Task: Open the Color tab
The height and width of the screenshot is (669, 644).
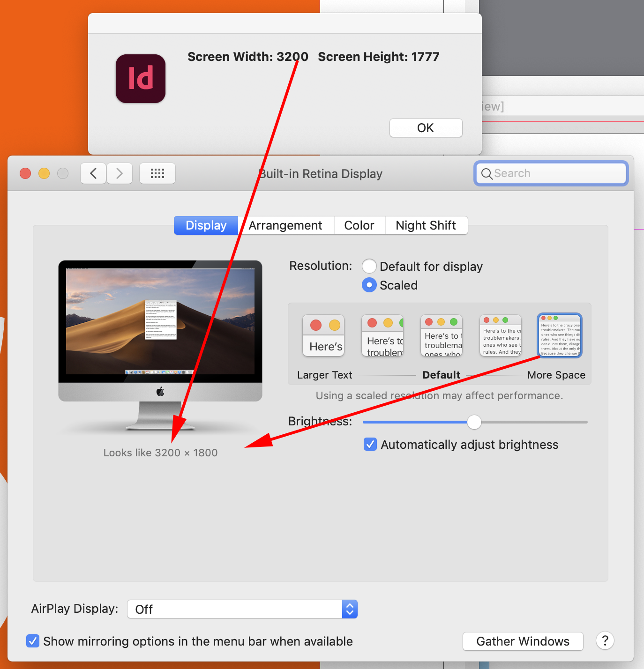Action: click(x=359, y=225)
